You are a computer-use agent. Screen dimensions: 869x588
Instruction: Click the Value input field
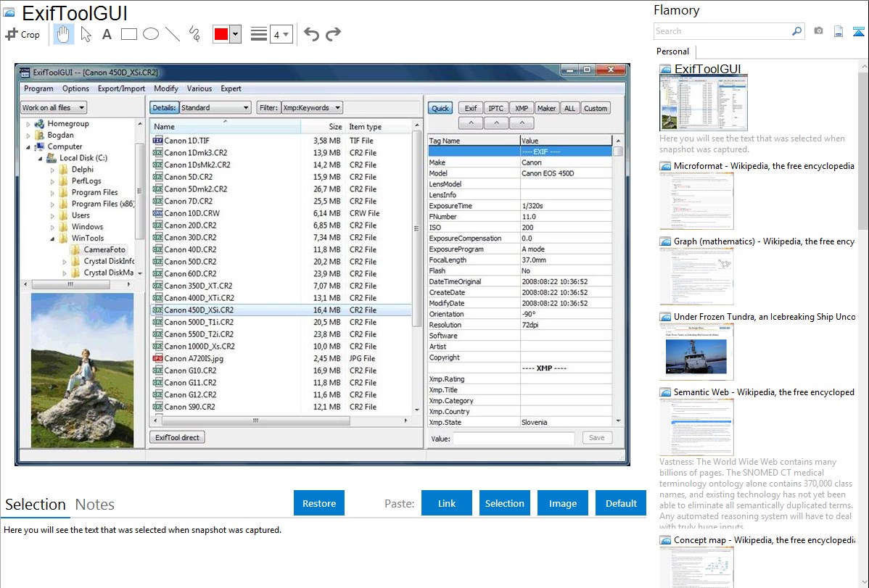tap(514, 439)
